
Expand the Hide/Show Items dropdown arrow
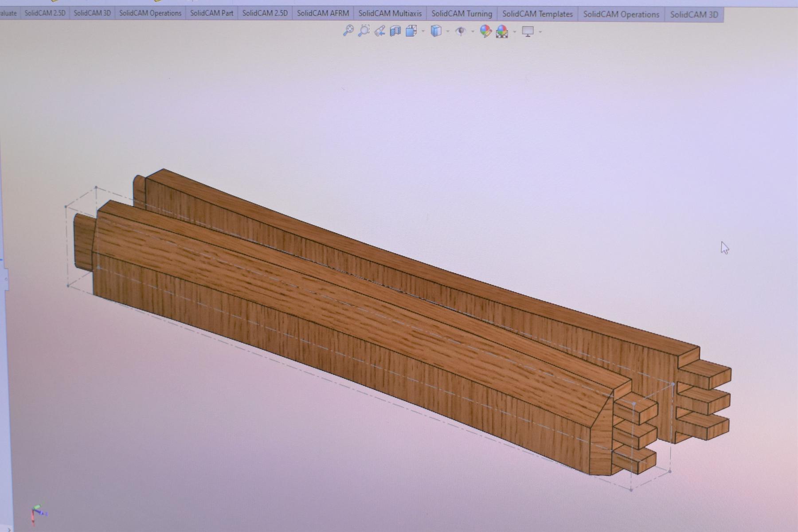[x=473, y=31]
